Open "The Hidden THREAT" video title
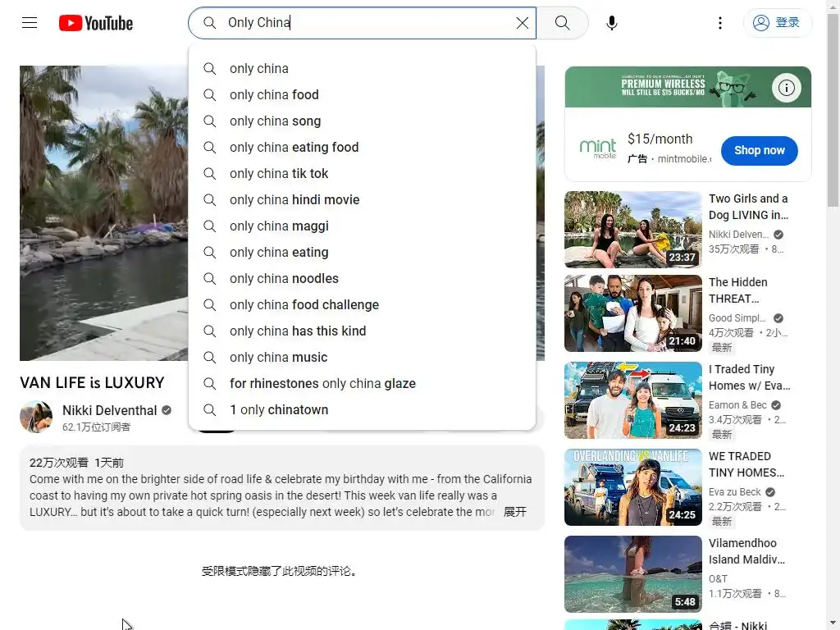This screenshot has width=840, height=630. (x=737, y=290)
